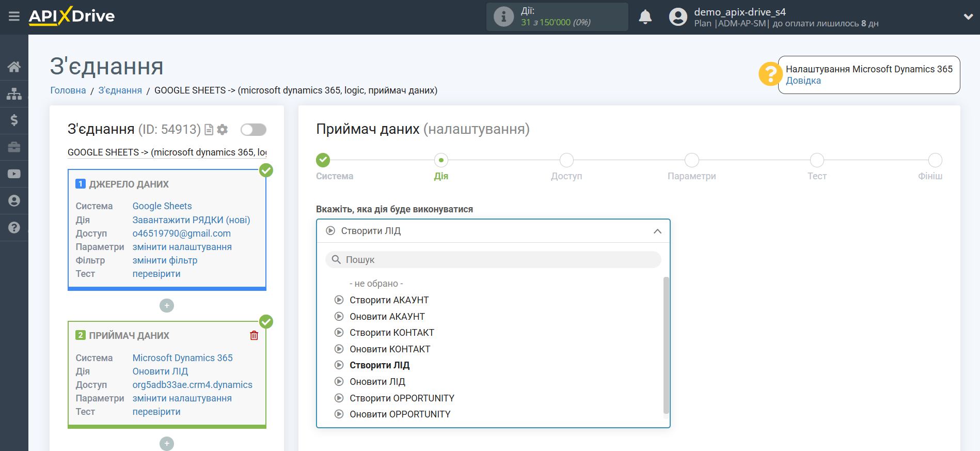Expand the account menu chevron

click(968, 17)
